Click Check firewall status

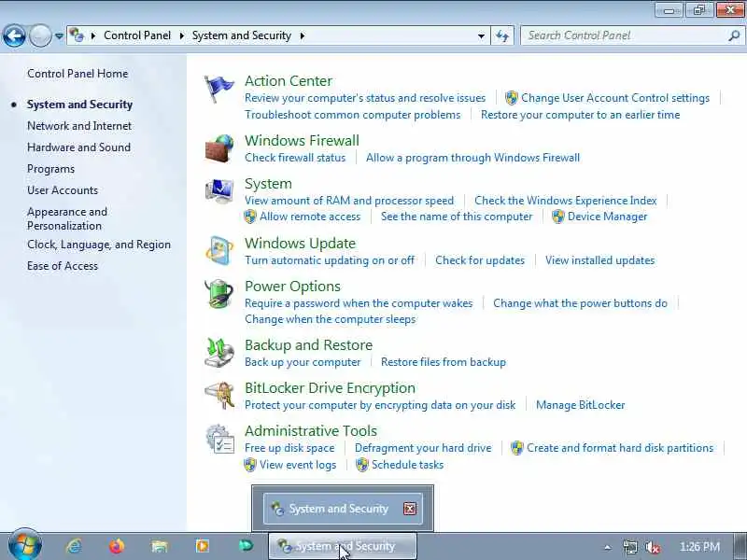point(295,158)
